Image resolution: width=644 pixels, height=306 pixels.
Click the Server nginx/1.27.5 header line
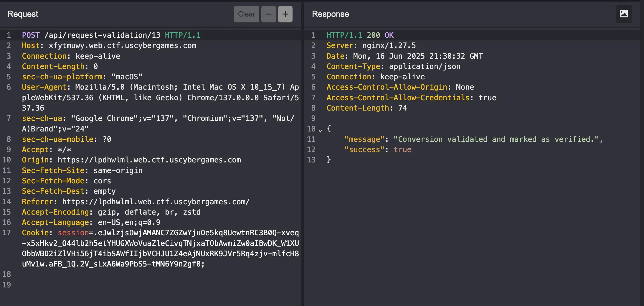(x=371, y=46)
